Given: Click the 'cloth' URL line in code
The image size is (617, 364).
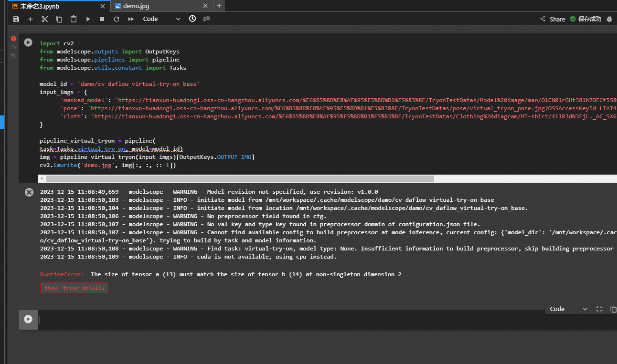Looking at the screenshot, I should (x=338, y=116).
